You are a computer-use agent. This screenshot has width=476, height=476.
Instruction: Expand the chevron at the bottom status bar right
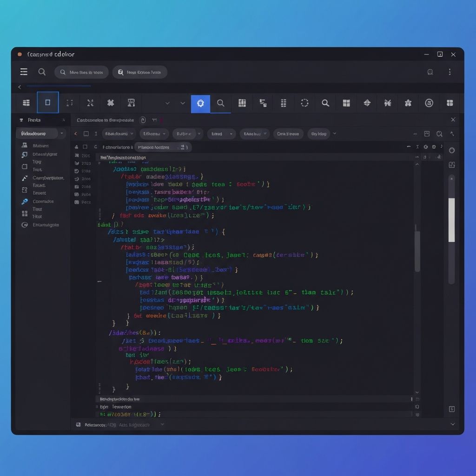click(x=453, y=424)
